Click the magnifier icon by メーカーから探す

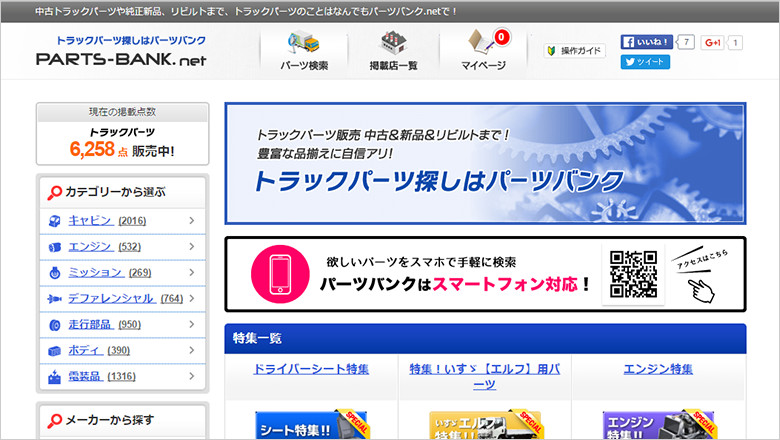[54, 421]
